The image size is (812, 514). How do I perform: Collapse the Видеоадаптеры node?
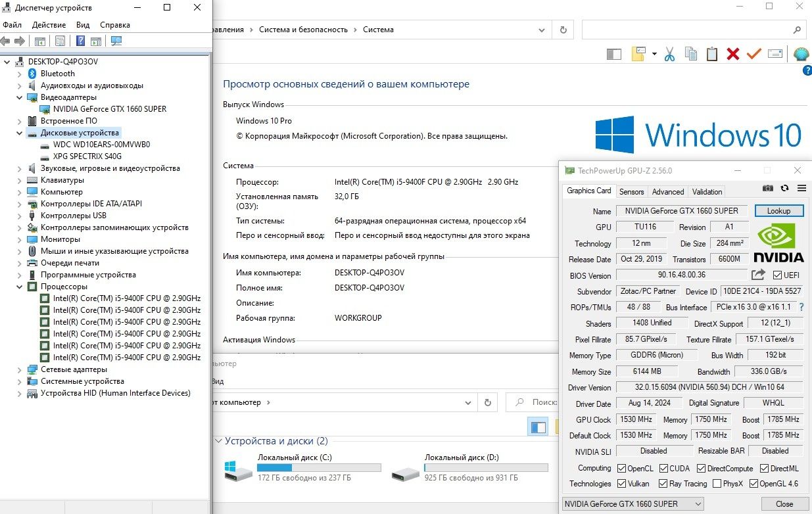coord(20,97)
